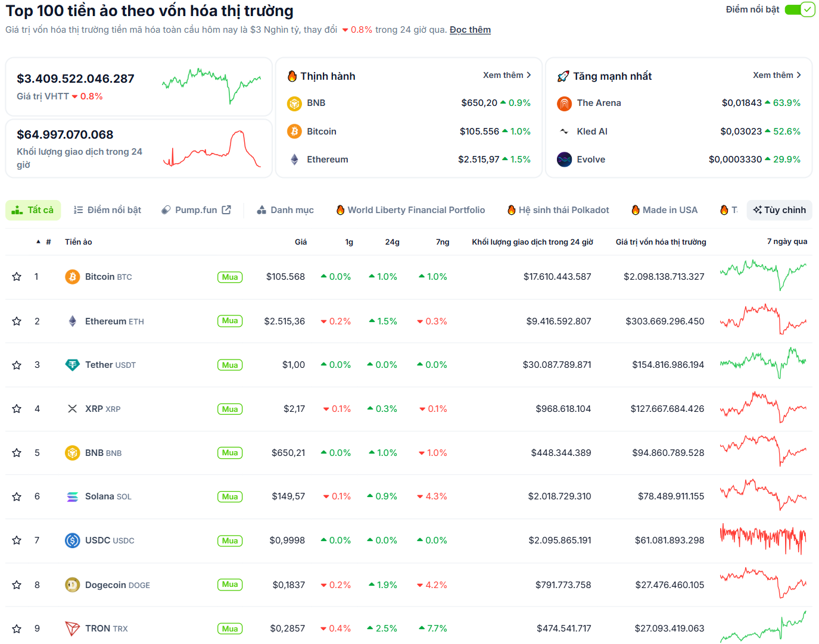Click the Ethereum icon in Thịnh hành card
This screenshot has width=819, height=644.
coord(294,160)
